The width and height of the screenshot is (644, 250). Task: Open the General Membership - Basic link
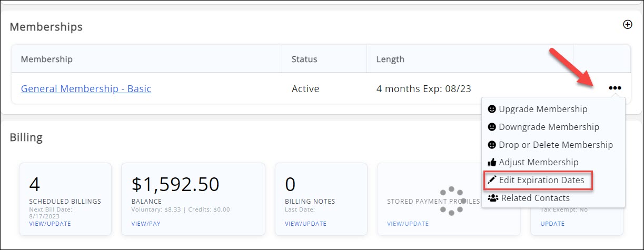click(x=86, y=88)
